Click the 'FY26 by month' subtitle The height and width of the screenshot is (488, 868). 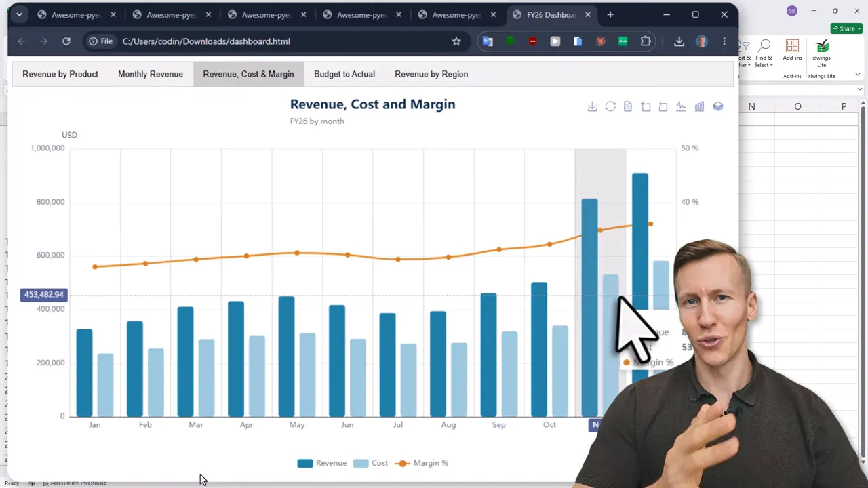[x=317, y=121]
